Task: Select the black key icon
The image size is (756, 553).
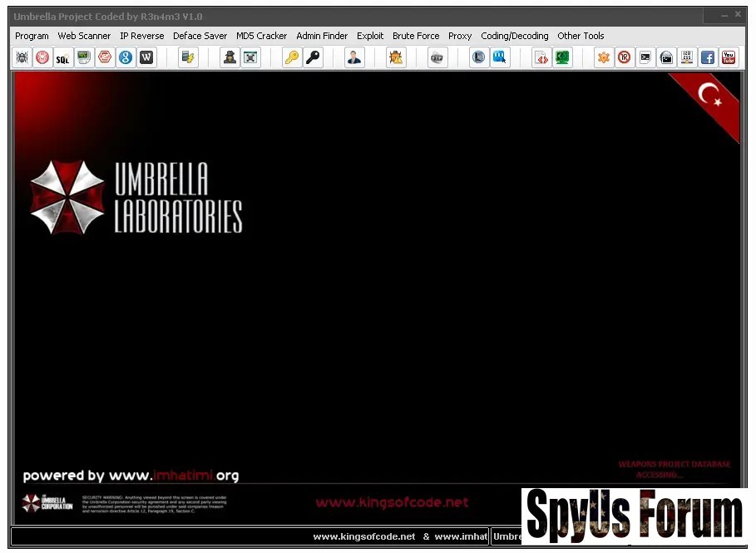Action: 313,57
